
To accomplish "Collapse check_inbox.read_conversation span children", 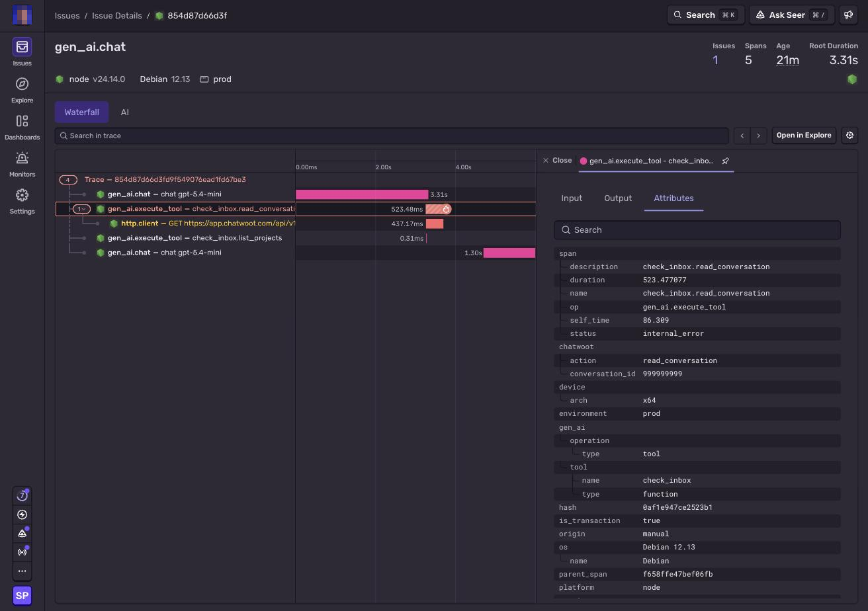I will (81, 209).
